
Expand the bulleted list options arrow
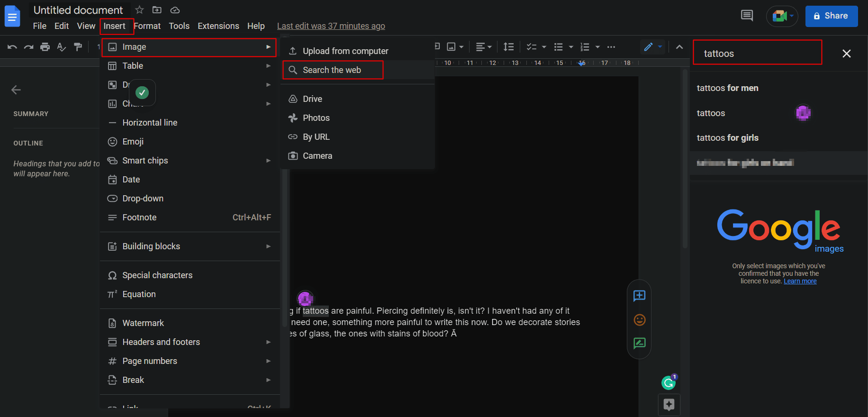pyautogui.click(x=571, y=47)
